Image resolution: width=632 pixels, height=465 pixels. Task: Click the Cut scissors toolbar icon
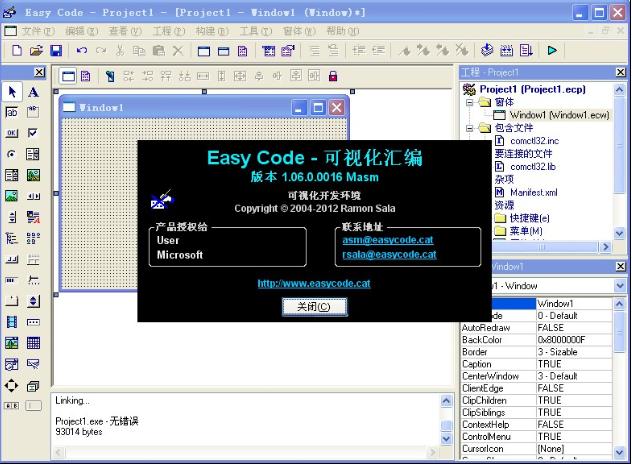coord(120,51)
